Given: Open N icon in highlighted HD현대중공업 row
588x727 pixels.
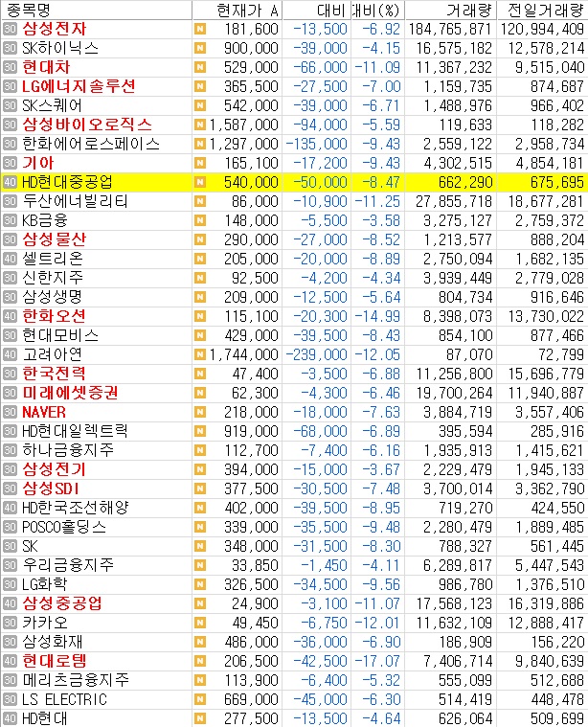Looking at the screenshot, I should tap(200, 182).
